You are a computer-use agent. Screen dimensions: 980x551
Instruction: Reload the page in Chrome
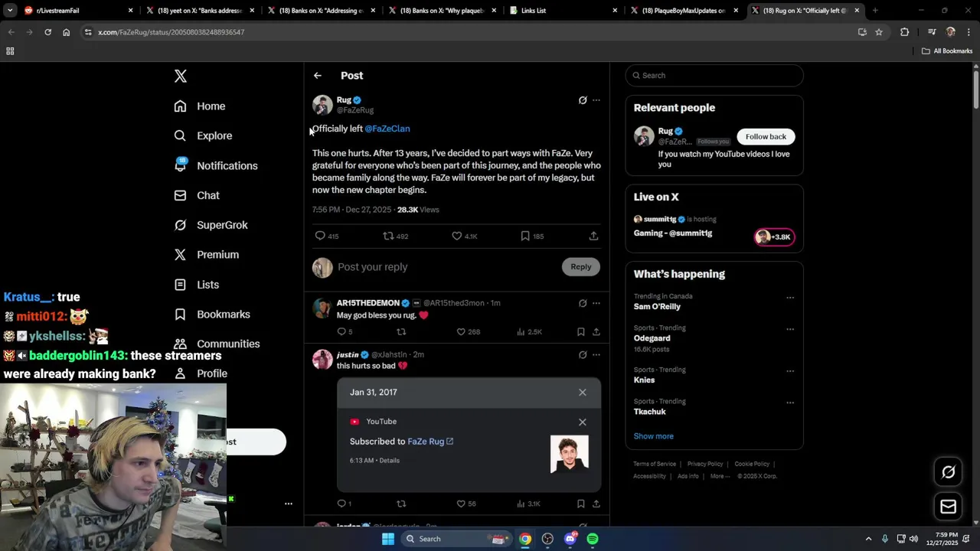[x=47, y=32]
